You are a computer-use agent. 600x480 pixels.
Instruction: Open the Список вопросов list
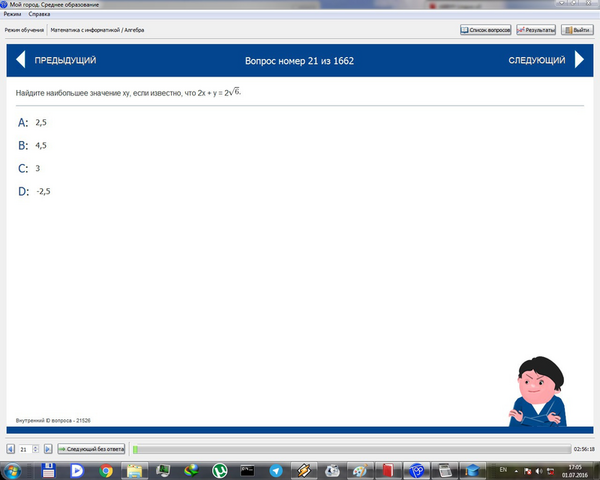(486, 30)
